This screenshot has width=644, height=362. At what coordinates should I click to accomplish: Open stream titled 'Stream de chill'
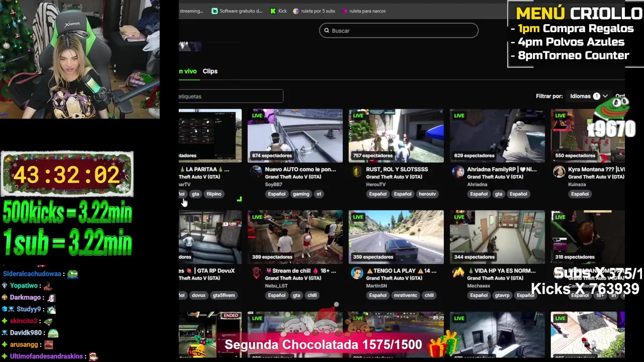(x=300, y=271)
